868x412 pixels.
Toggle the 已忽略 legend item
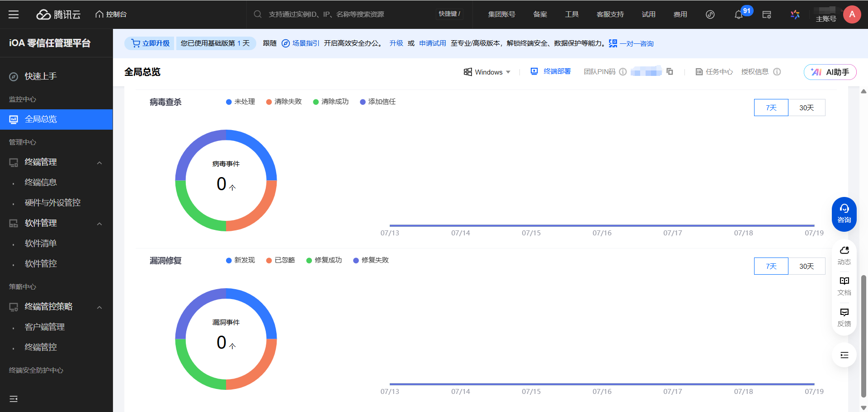tap(281, 260)
